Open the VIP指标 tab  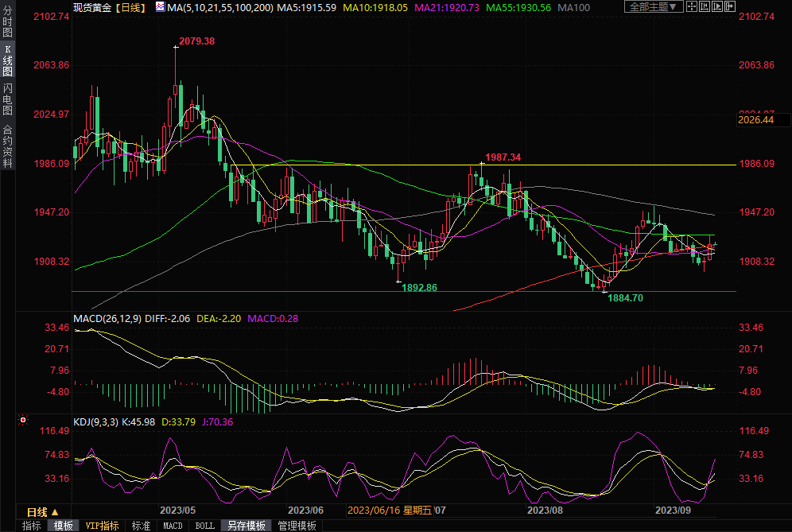pos(102,526)
